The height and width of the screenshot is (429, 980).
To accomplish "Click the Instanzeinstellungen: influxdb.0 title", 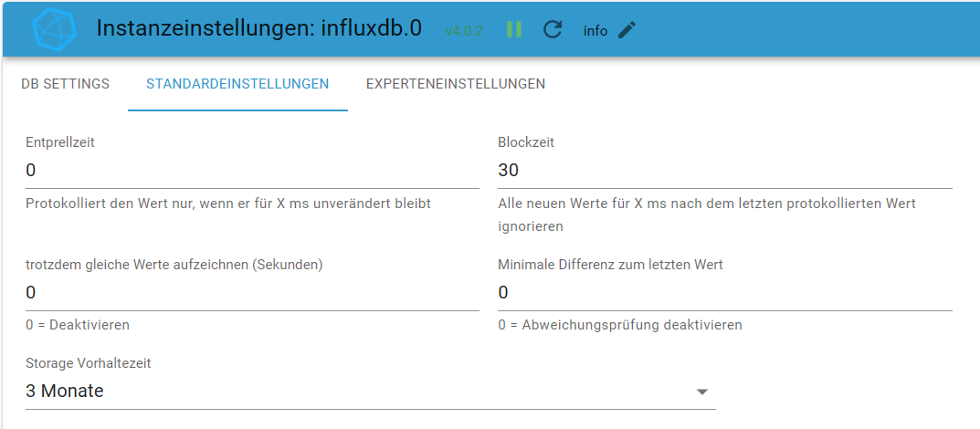I will (259, 28).
